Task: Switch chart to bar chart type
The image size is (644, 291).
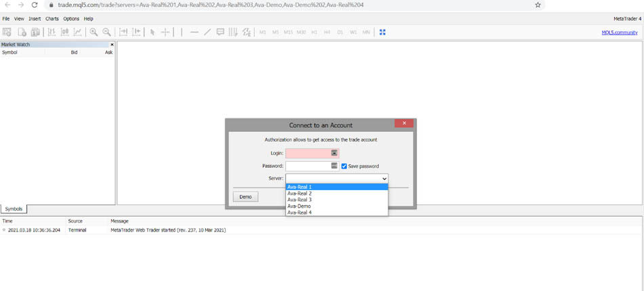Action: [52, 32]
